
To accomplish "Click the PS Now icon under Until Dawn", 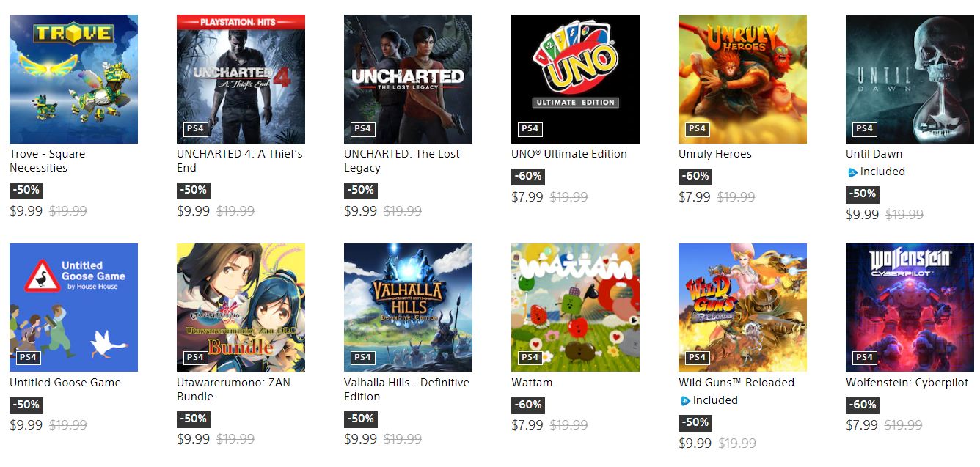I will (852, 172).
